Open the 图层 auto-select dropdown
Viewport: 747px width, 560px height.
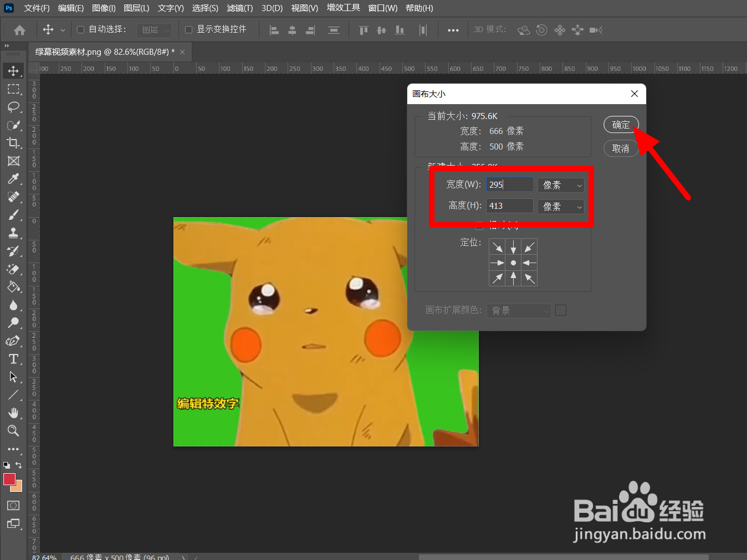(155, 30)
